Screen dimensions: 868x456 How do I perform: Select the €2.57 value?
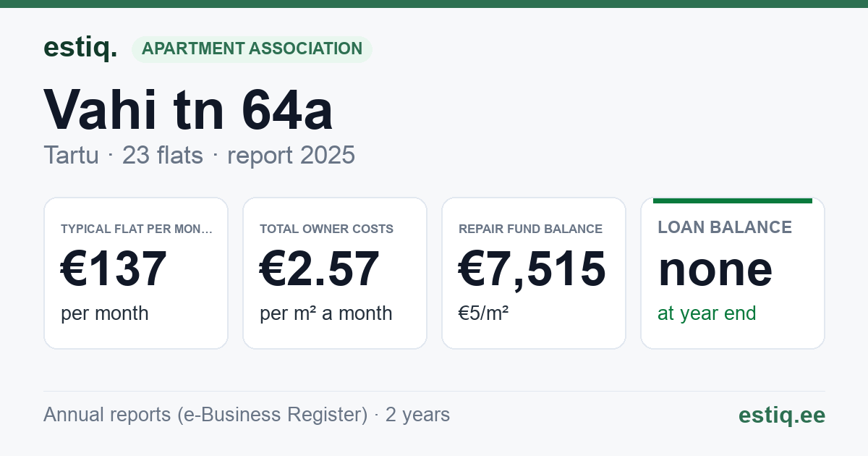tap(320, 269)
